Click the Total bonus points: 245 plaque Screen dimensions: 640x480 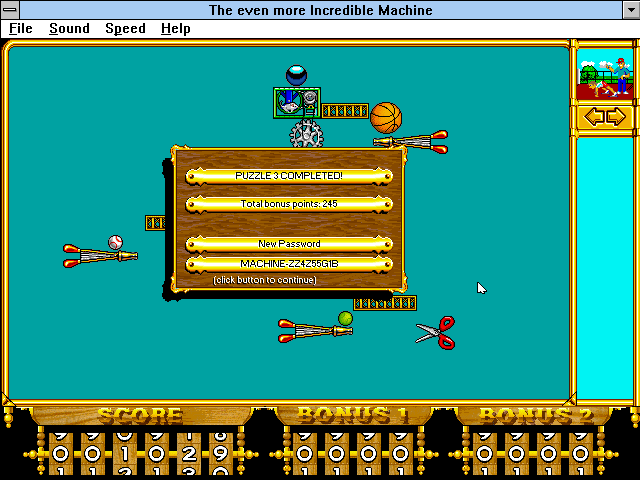tap(289, 204)
